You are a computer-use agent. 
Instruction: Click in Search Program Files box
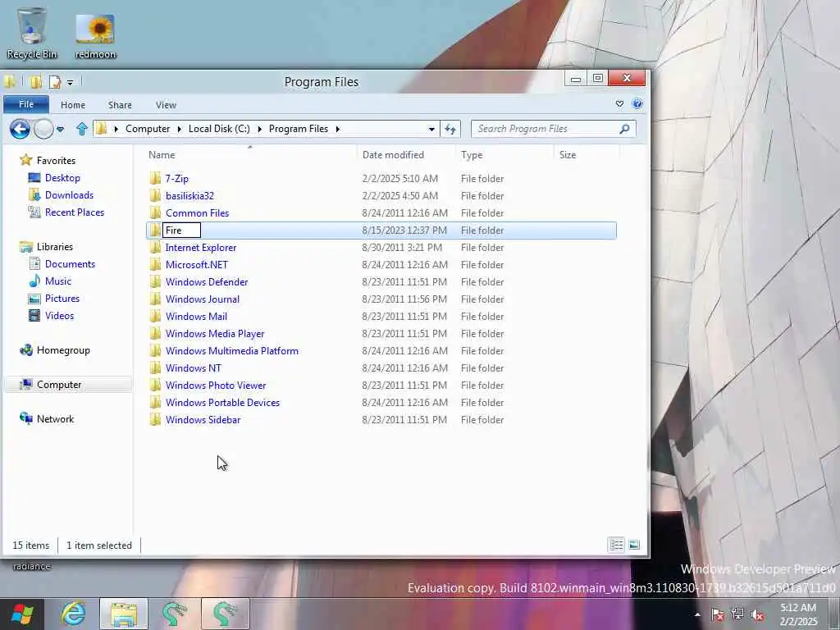(554, 129)
